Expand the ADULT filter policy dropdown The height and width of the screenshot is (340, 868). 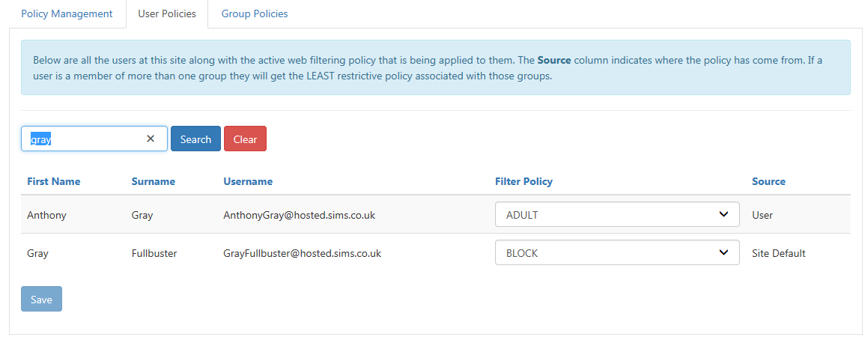point(617,214)
